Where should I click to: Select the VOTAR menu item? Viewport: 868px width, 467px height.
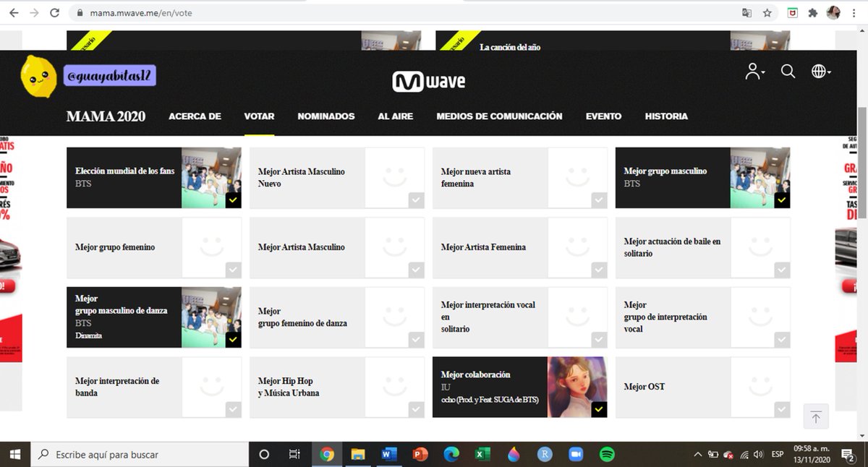click(259, 116)
